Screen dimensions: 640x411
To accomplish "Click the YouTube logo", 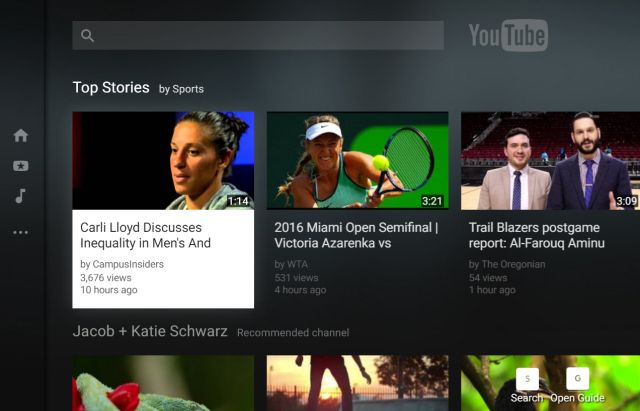I will [508, 36].
